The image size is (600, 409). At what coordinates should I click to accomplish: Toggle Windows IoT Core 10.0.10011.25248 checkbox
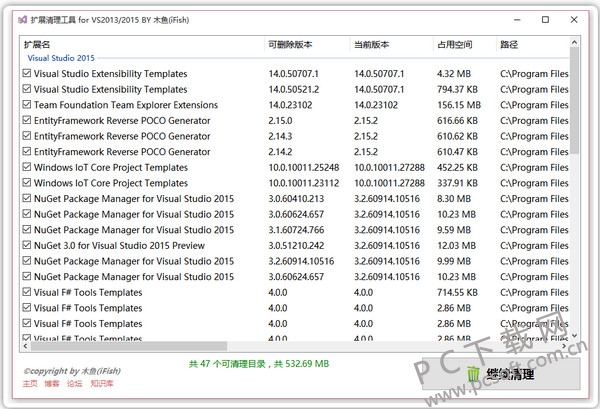click(x=26, y=166)
